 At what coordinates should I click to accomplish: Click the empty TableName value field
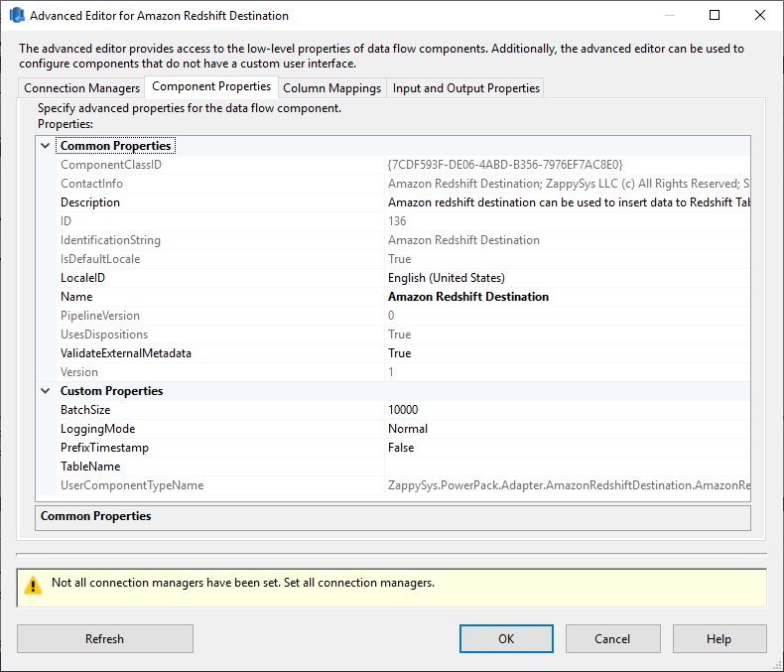[x=568, y=467]
